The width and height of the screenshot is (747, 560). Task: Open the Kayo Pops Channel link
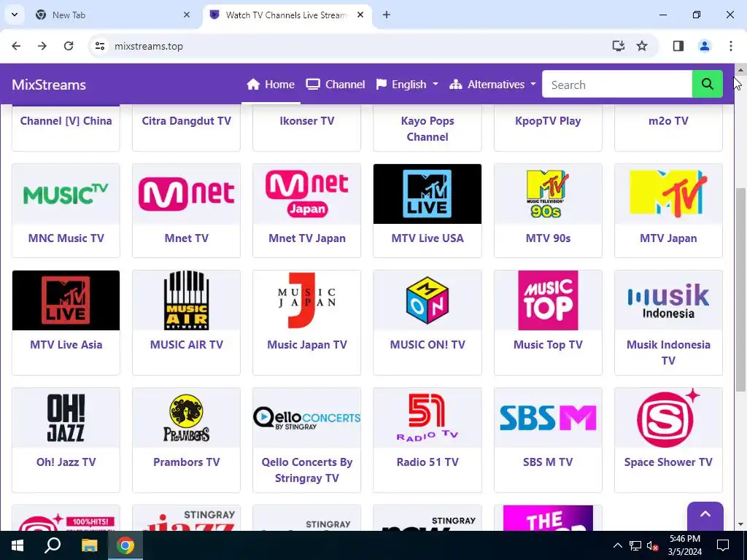click(427, 128)
